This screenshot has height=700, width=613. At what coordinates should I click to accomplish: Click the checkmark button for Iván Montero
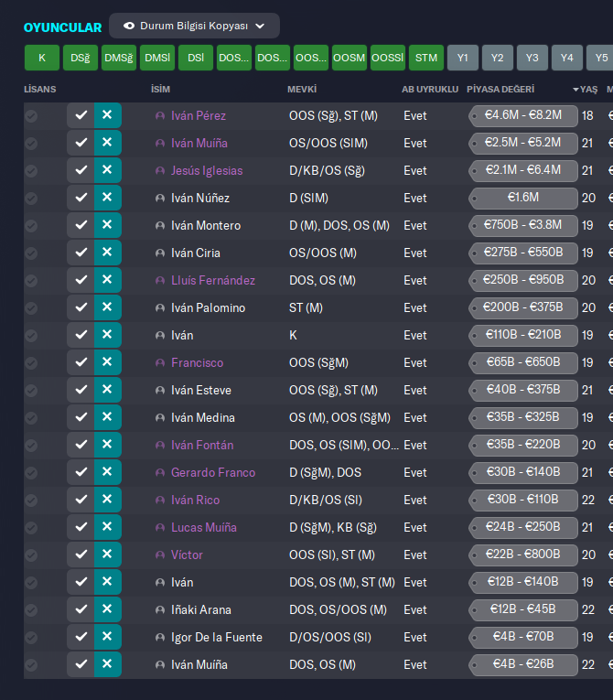point(81,225)
